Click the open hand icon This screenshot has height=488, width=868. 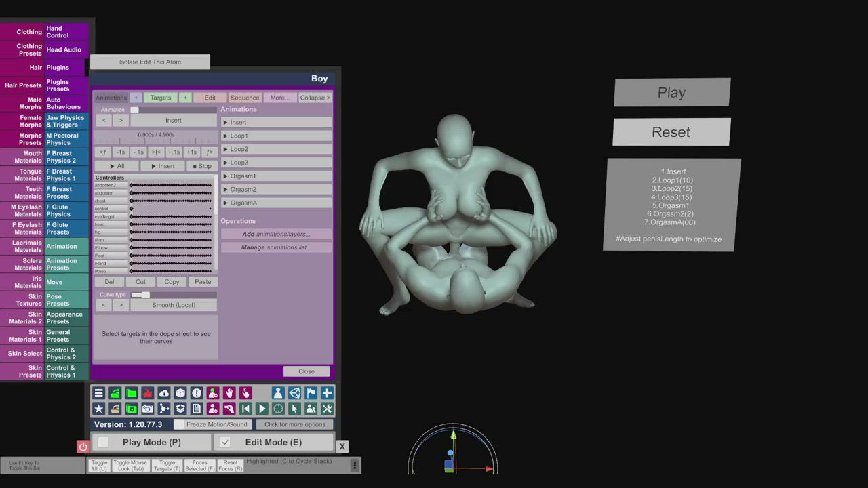[x=229, y=393]
